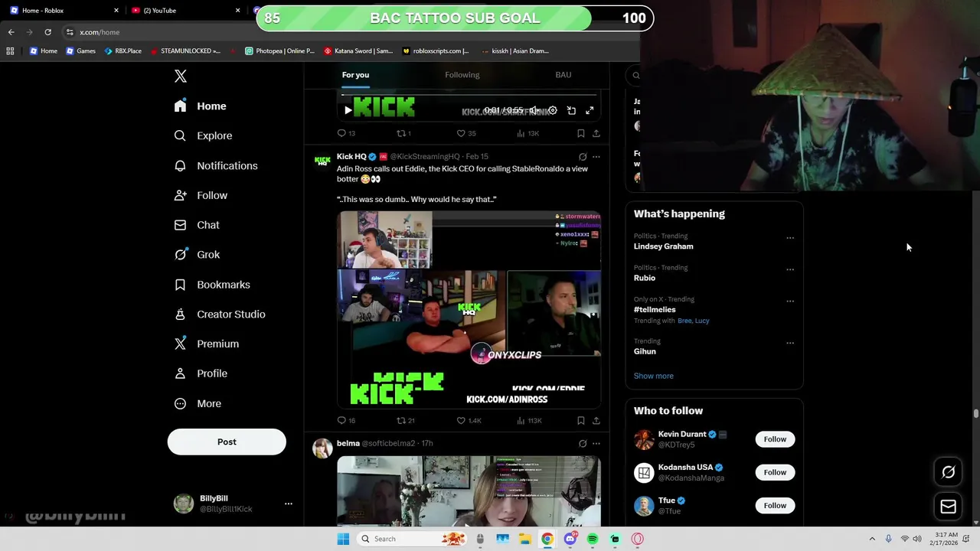Open options for #tellmelies trend
The width and height of the screenshot is (980, 551).
tap(790, 301)
